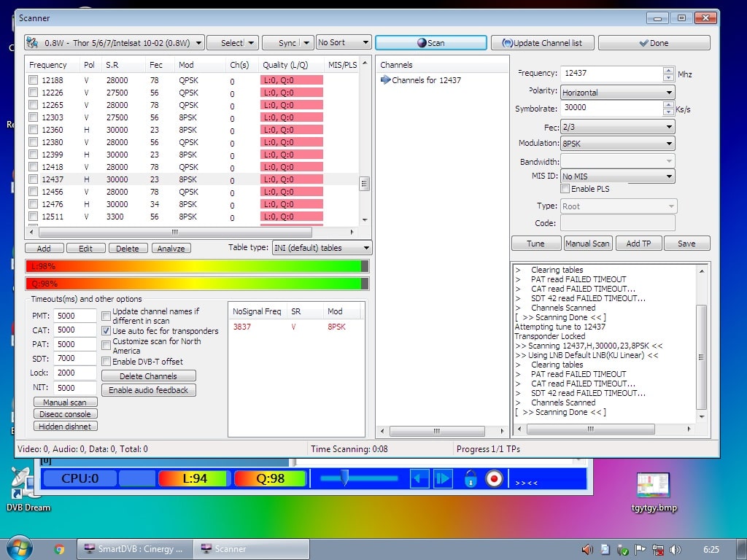Check the box for frequency 12188

coord(33,80)
